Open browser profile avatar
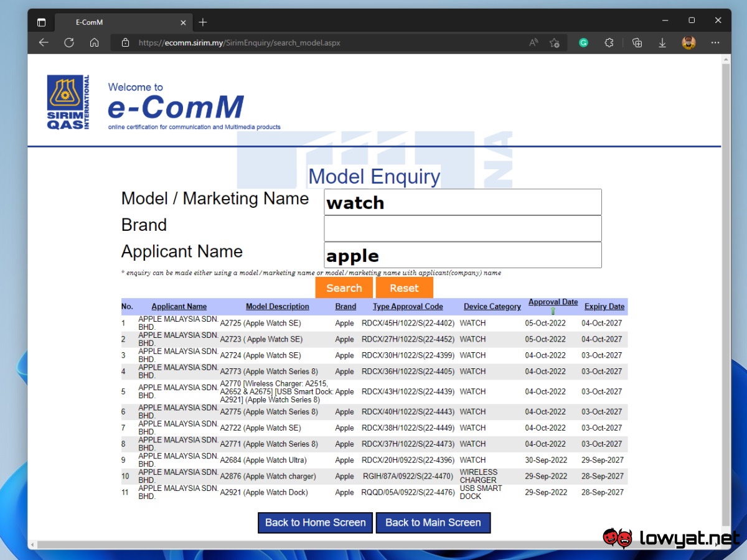The height and width of the screenshot is (560, 747). click(688, 43)
